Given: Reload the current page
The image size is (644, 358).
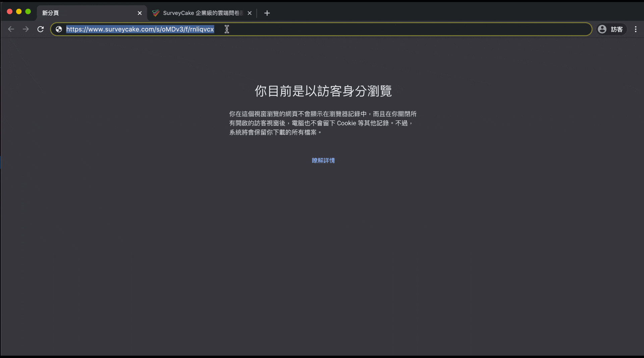Looking at the screenshot, I should pyautogui.click(x=41, y=29).
